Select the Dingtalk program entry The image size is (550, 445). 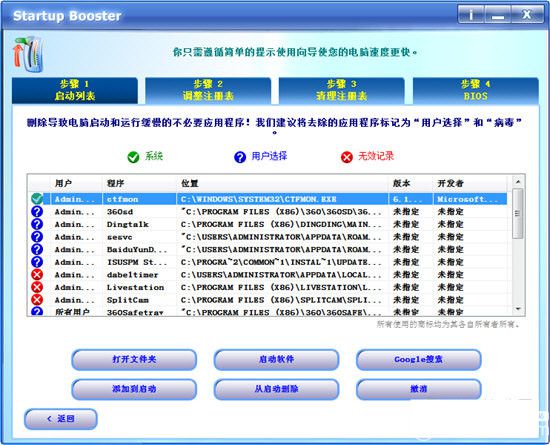pyautogui.click(x=128, y=224)
